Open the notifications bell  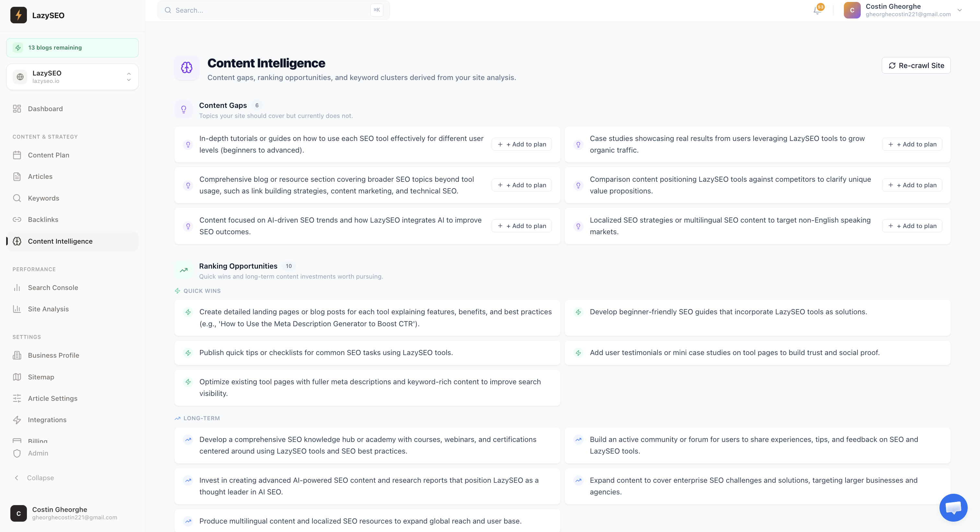tap(817, 10)
